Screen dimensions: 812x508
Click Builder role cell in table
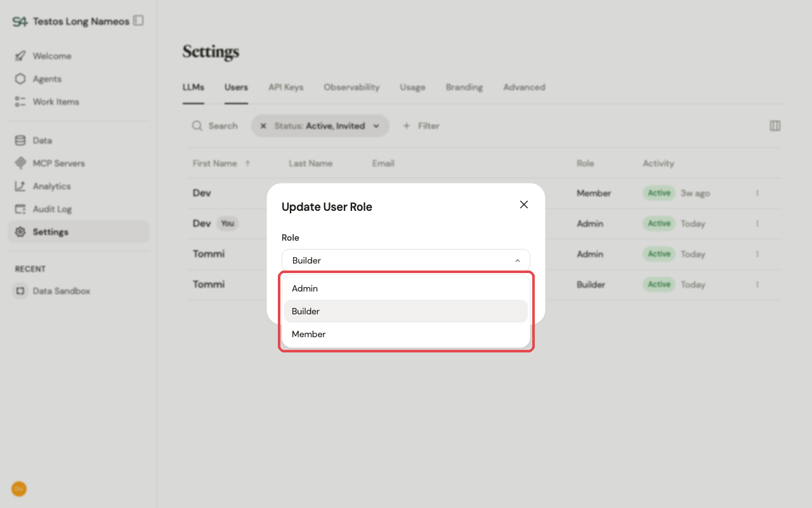(x=591, y=284)
